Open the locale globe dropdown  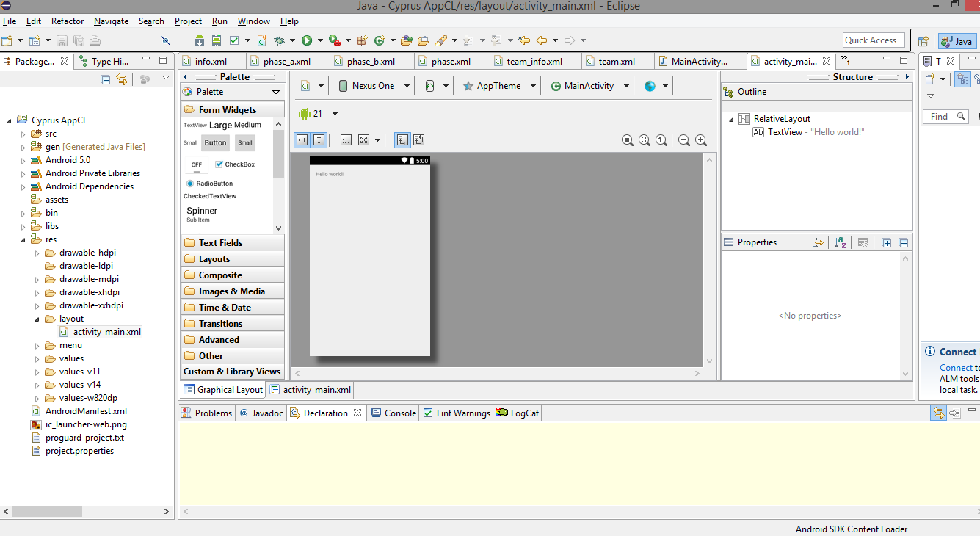point(656,86)
